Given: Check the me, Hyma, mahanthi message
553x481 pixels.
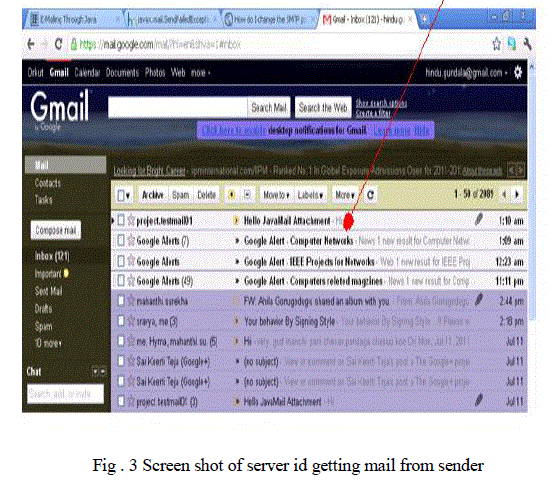Looking at the screenshot, I should tap(121, 341).
